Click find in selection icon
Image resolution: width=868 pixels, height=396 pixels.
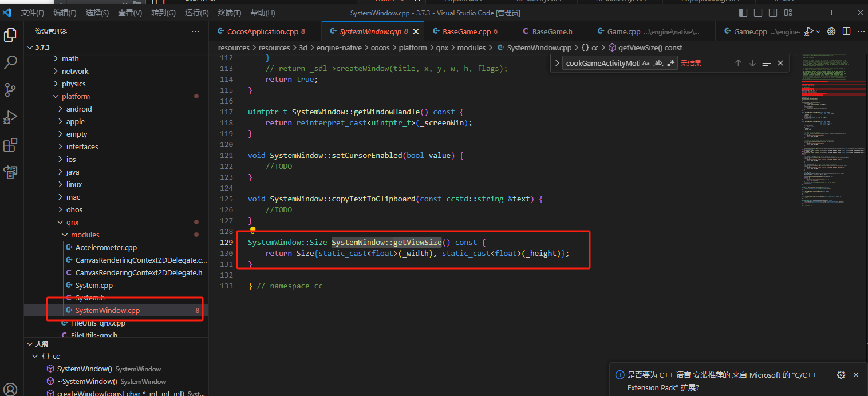[x=767, y=63]
